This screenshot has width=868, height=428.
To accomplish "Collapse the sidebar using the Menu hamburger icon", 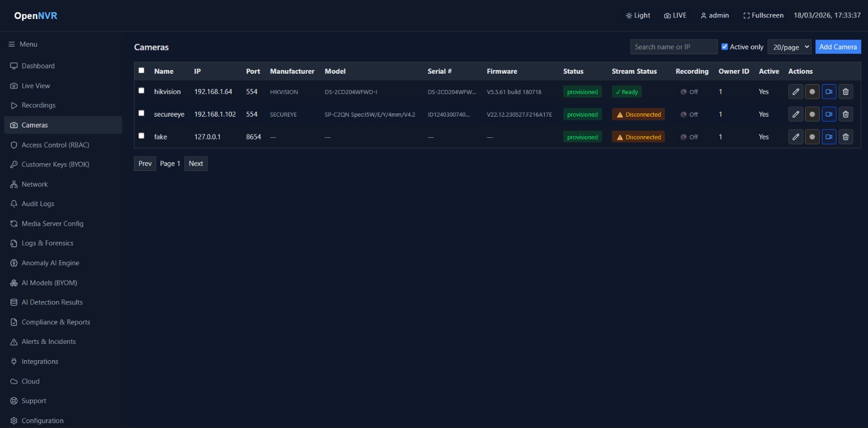I will pyautogui.click(x=11, y=44).
